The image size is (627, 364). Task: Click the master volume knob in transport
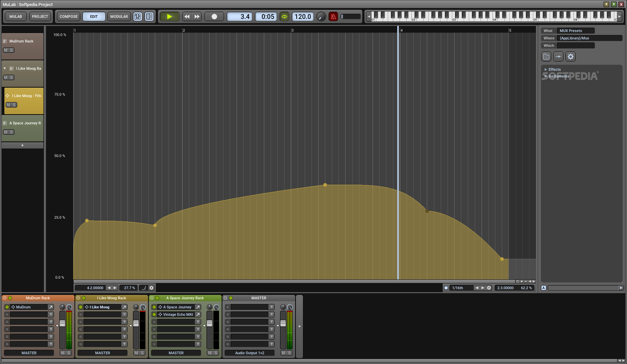click(x=321, y=17)
